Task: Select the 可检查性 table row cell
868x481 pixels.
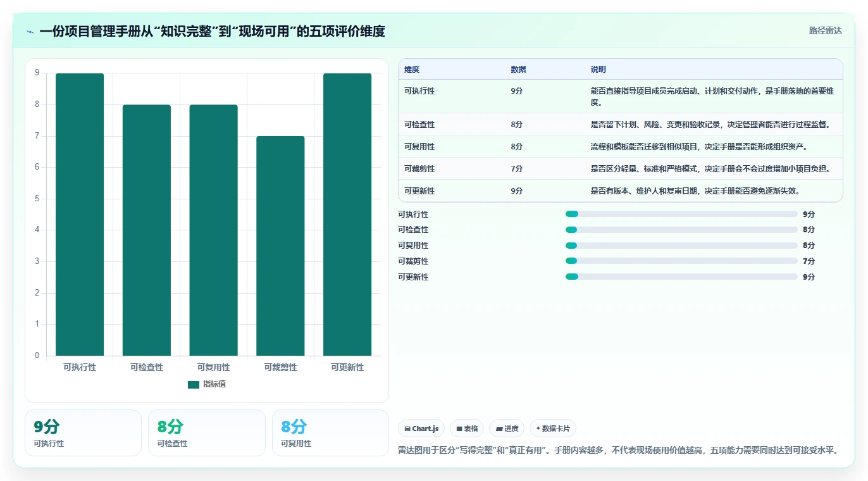Action: point(419,125)
